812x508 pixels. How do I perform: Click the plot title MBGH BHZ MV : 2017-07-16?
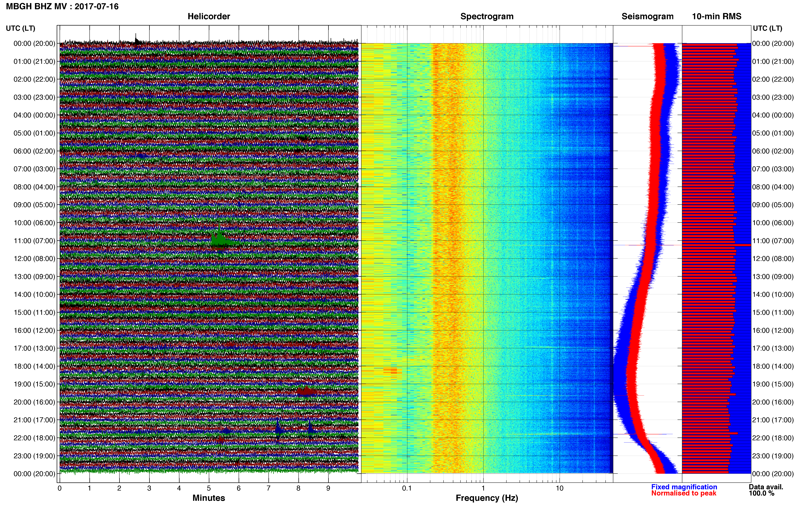click(x=62, y=6)
